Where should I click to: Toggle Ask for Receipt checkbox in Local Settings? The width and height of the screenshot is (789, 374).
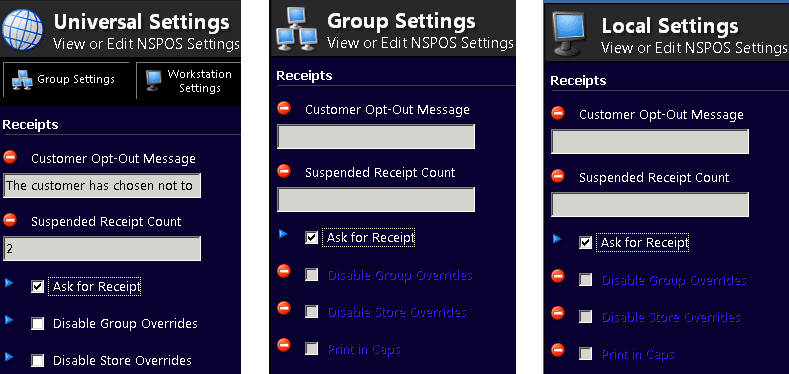click(x=585, y=243)
